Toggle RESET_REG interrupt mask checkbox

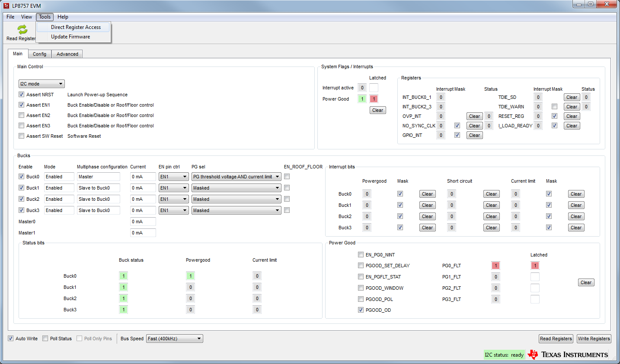point(555,116)
